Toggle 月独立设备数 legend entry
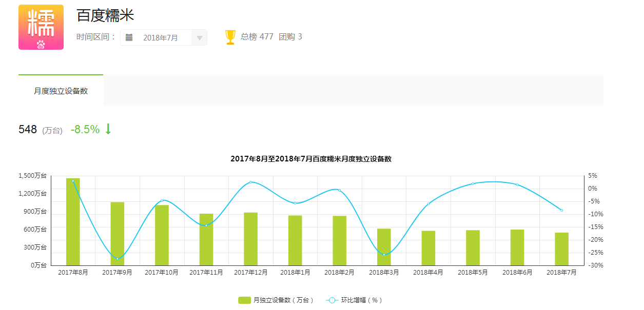The height and width of the screenshot is (310, 644). (276, 300)
